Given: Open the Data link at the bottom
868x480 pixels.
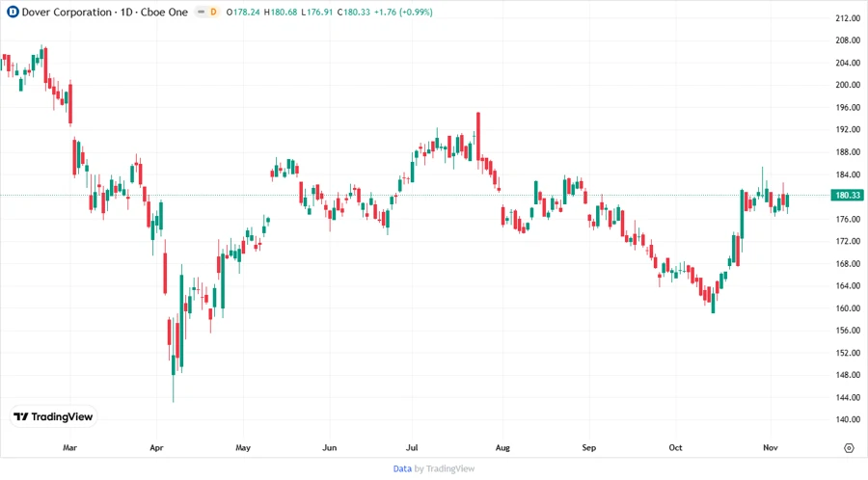Looking at the screenshot, I should click(x=402, y=468).
